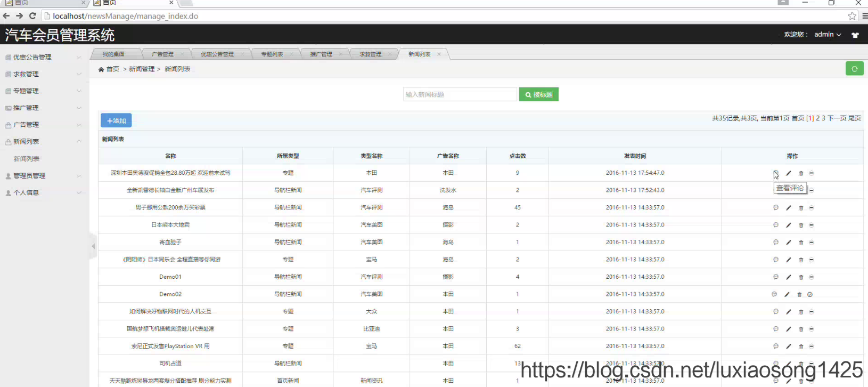View comments for 深圳本田奥德赛 news row
Viewport: 868px width, 387px height.
(776, 173)
